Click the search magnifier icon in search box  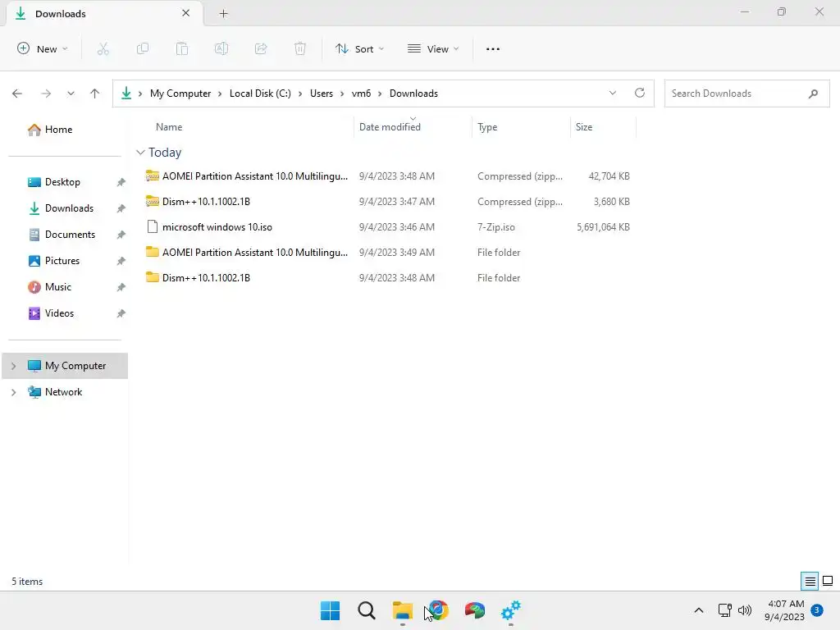pyautogui.click(x=813, y=94)
